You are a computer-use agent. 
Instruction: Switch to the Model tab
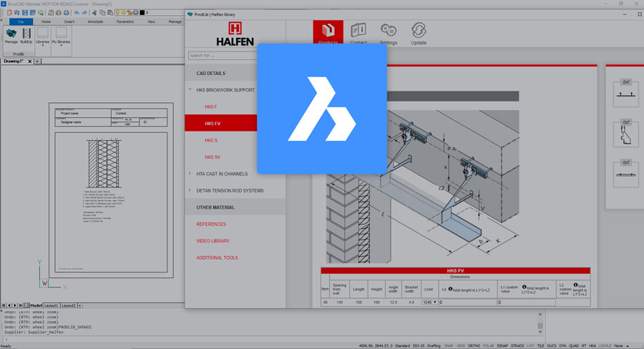click(x=36, y=305)
